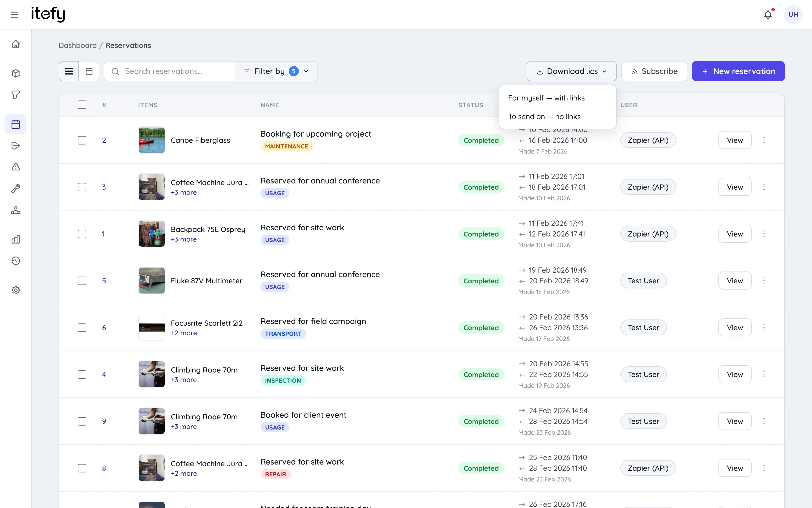Open reservation number 1 link
Screen dimensions: 812x508
(103, 234)
